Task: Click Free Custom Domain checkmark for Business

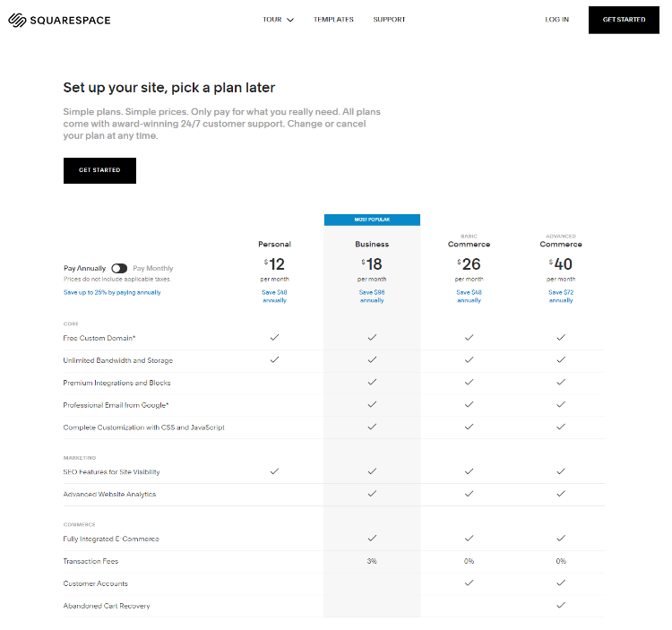Action: tap(372, 337)
